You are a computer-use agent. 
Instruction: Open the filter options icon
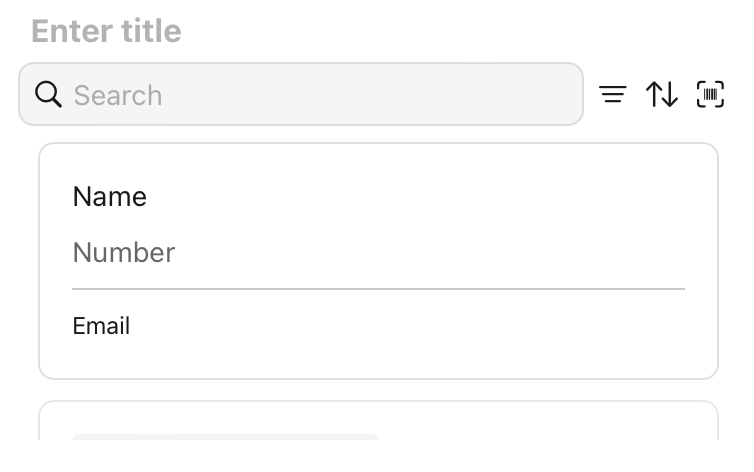point(613,95)
